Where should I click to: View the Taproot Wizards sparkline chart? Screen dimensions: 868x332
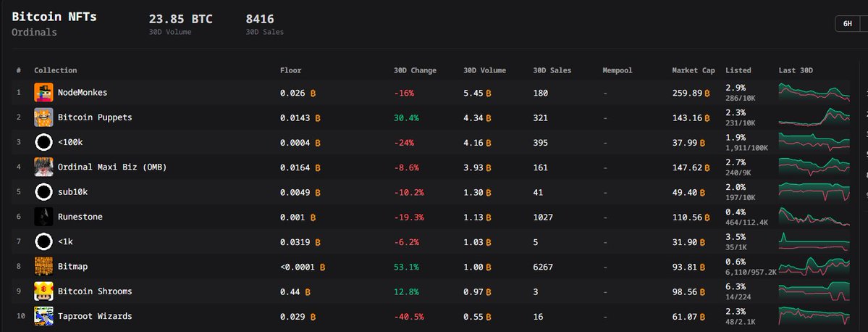[x=814, y=317]
